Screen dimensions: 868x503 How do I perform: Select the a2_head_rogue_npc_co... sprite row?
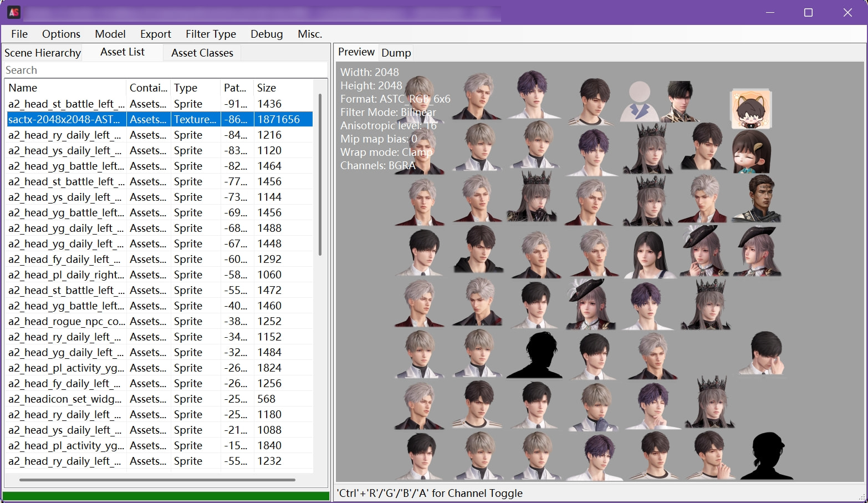point(160,321)
